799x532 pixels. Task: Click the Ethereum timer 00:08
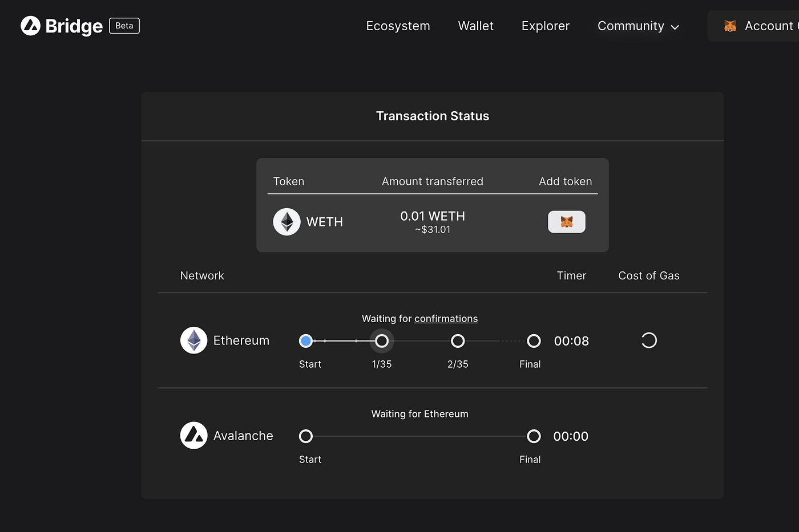click(571, 341)
